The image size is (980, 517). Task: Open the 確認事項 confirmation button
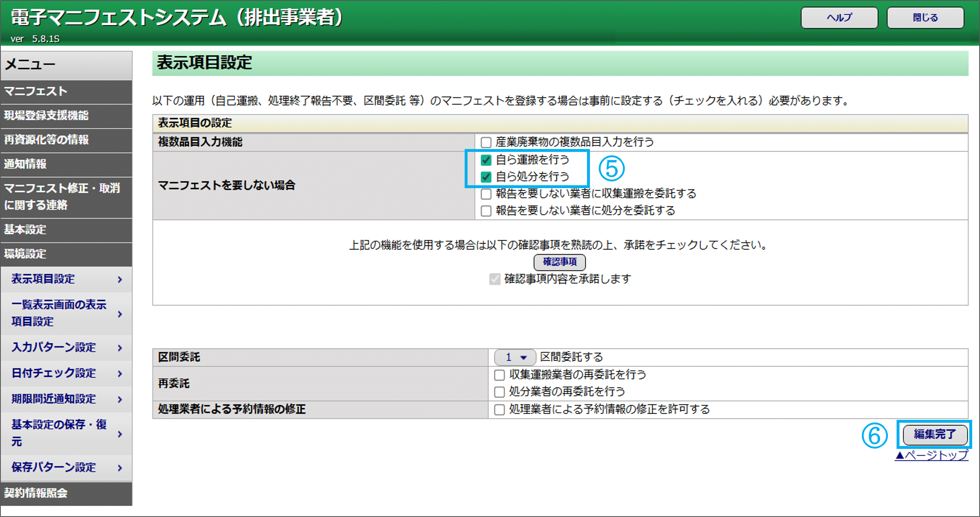(559, 262)
